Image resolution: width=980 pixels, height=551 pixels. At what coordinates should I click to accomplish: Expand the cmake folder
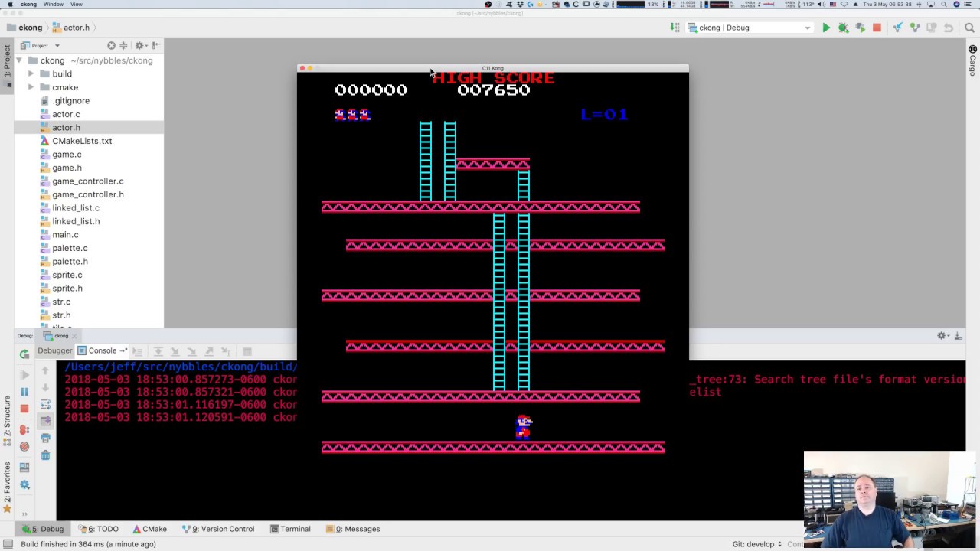point(31,87)
